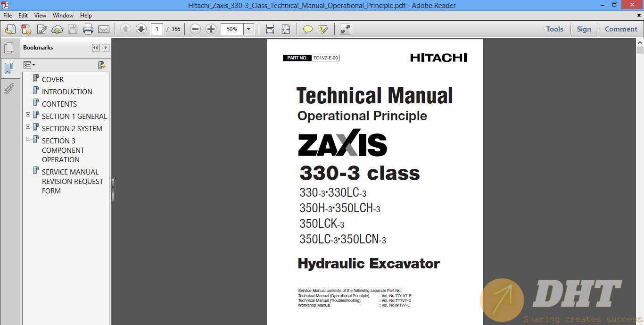Open the Add text or signature tool
The image size is (644, 325).
coord(41,29)
